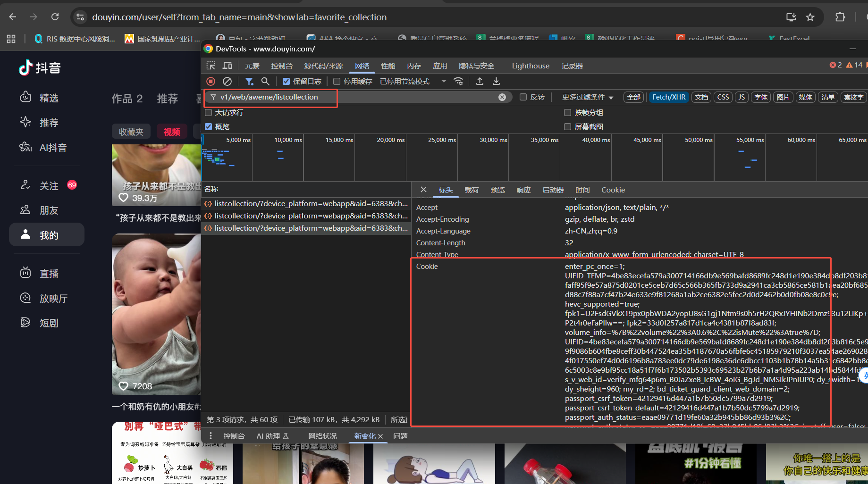This screenshot has height=484, width=868.
Task: Open the bottom drawer three-dot menu
Action: (211, 436)
